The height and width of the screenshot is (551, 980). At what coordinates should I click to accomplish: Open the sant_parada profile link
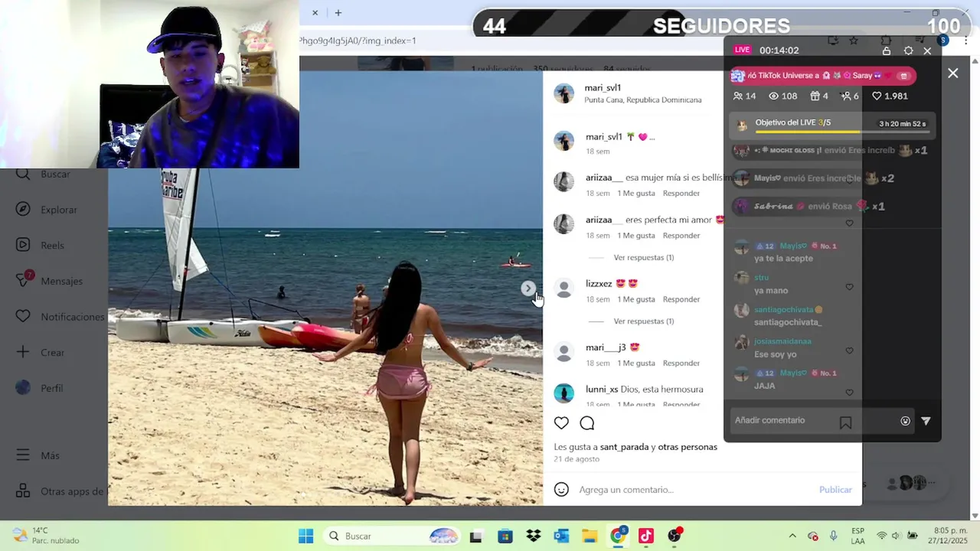tap(624, 447)
